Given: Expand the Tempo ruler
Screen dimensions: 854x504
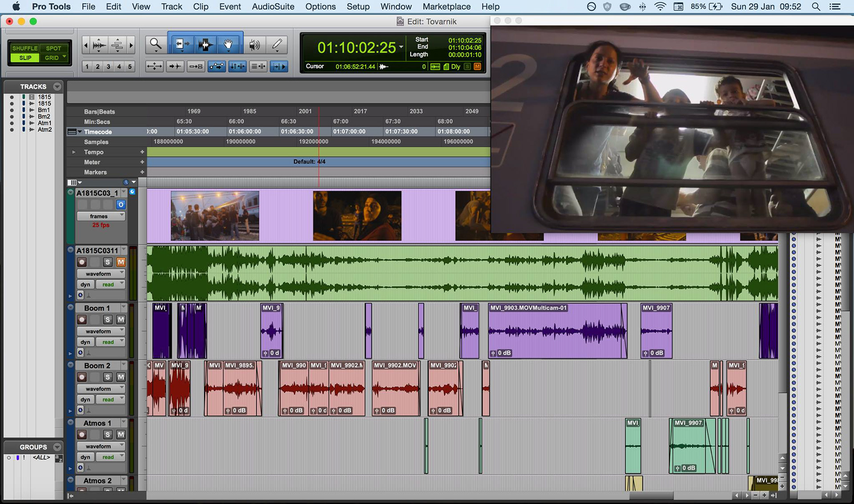Looking at the screenshot, I should click(74, 152).
